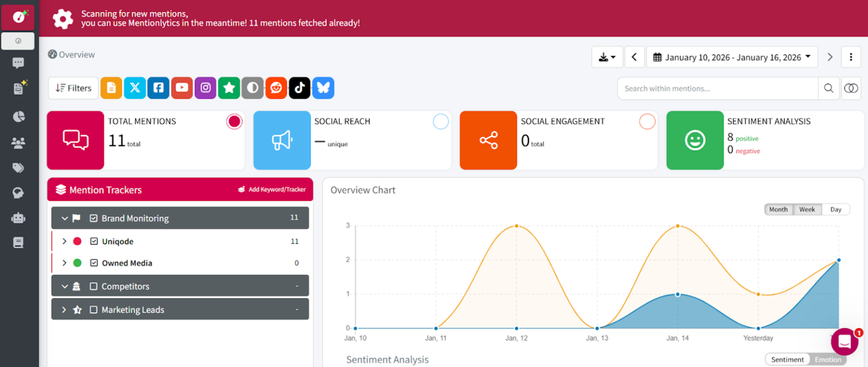Filter mentions by YouTube source
Screen dimensions: 868x367
pyautogui.click(x=182, y=88)
